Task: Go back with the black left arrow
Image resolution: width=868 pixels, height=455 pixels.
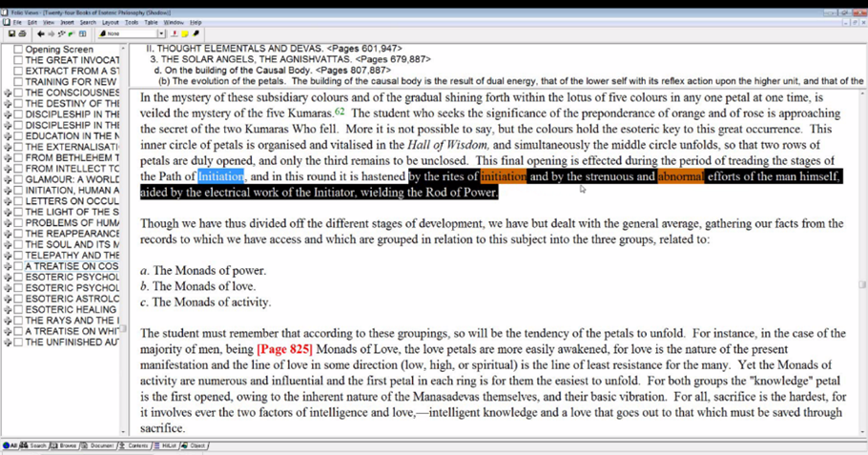Action: [x=40, y=33]
